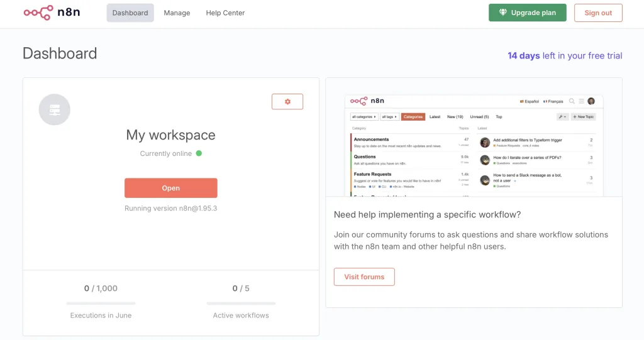Click the active workflows progress bar
The width and height of the screenshot is (644, 340).
[x=241, y=303]
